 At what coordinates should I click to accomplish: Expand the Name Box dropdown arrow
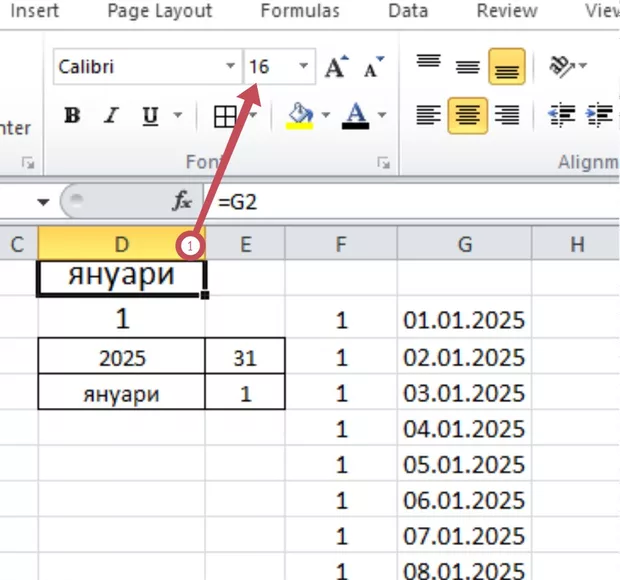[x=43, y=201]
